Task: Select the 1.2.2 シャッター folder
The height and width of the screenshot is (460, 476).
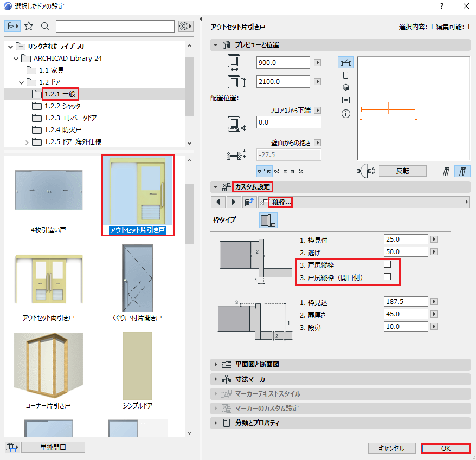Action: 65,106
